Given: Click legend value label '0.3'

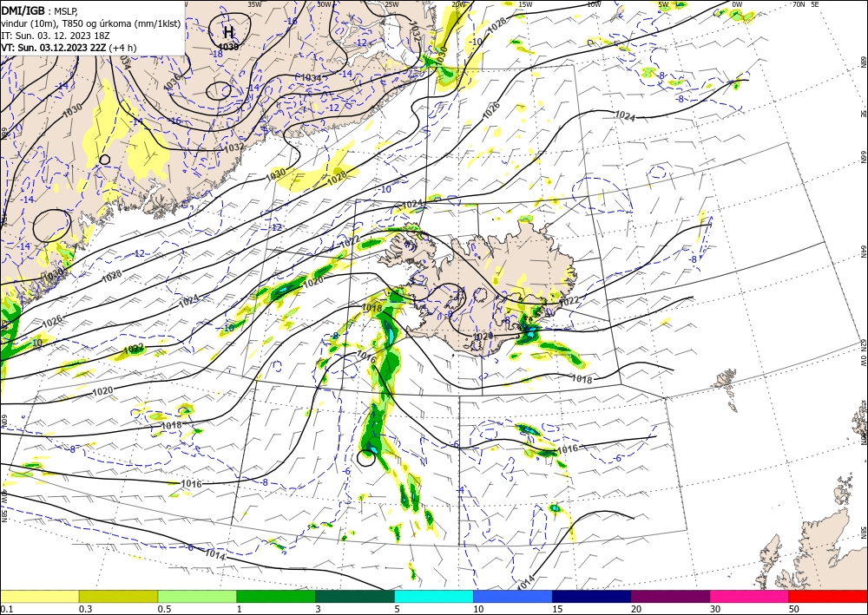Looking at the screenshot, I should click(x=85, y=609).
